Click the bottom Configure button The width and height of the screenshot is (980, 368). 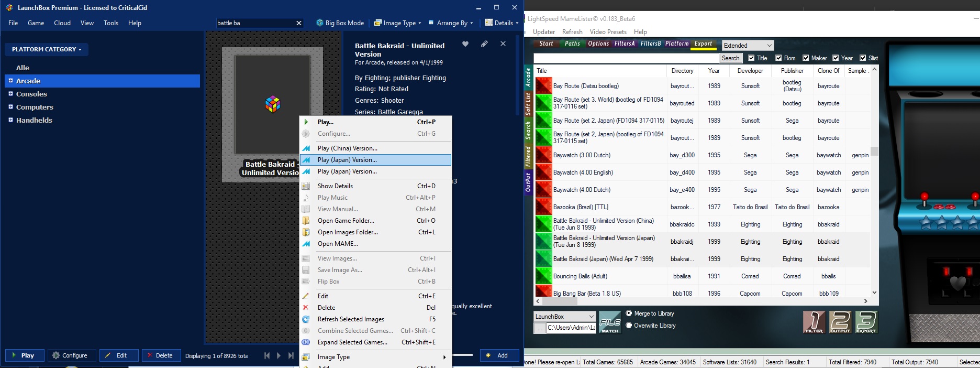(72, 355)
